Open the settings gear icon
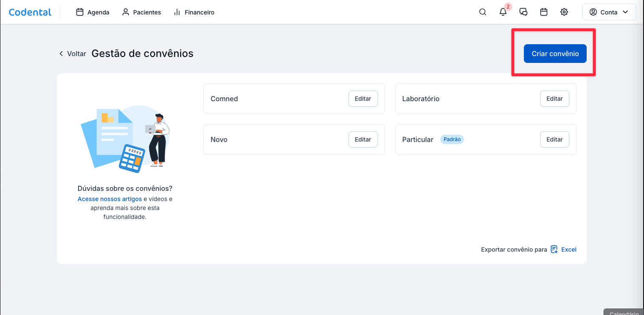Screen dimensions: 644x315 point(564,12)
